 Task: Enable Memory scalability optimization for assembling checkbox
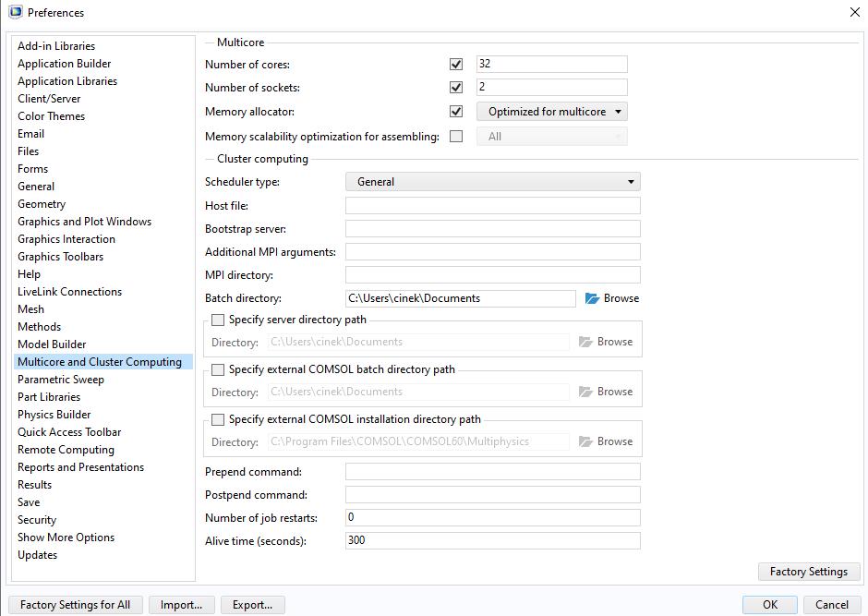455,137
